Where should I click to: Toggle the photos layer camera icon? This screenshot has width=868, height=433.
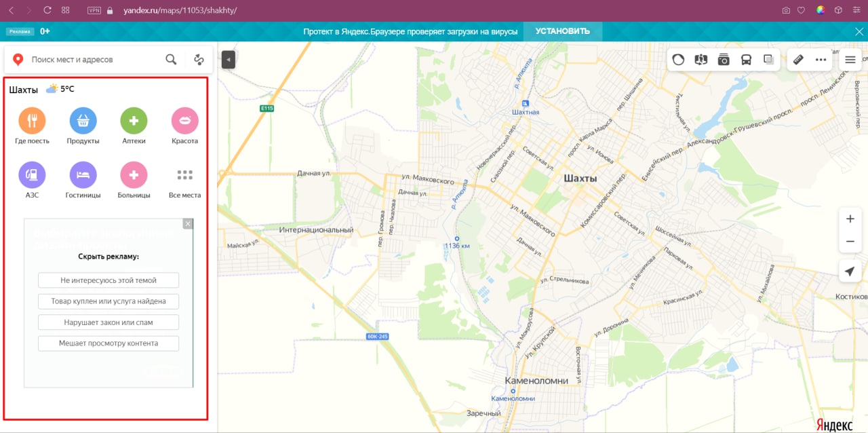724,60
